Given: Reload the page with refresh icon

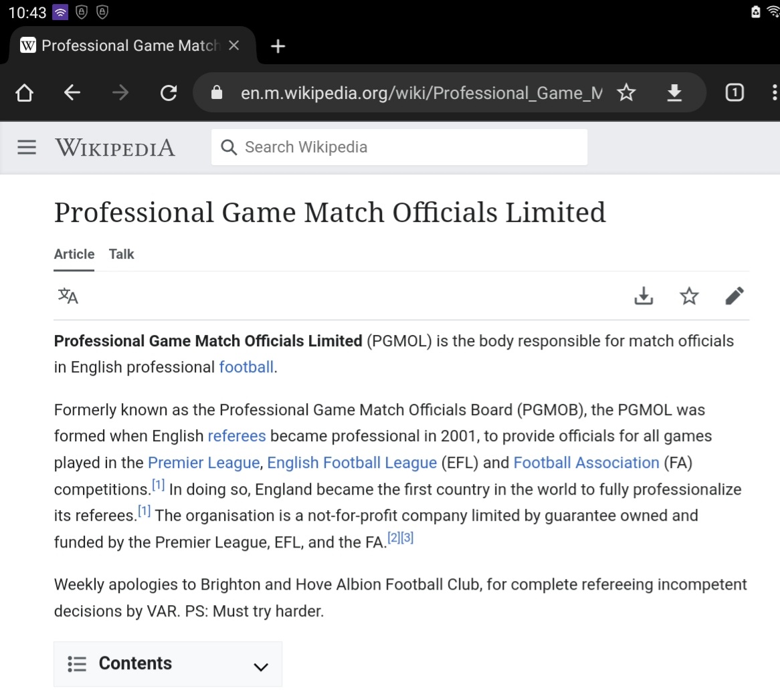Looking at the screenshot, I should (168, 92).
